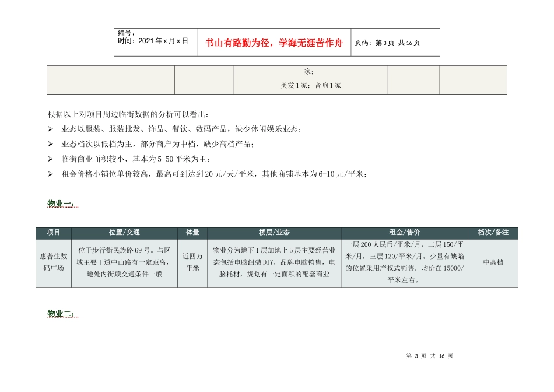Select the sentence beginning '根据以上对项目周边临街数据'
The image size is (554, 392).
pos(129,114)
